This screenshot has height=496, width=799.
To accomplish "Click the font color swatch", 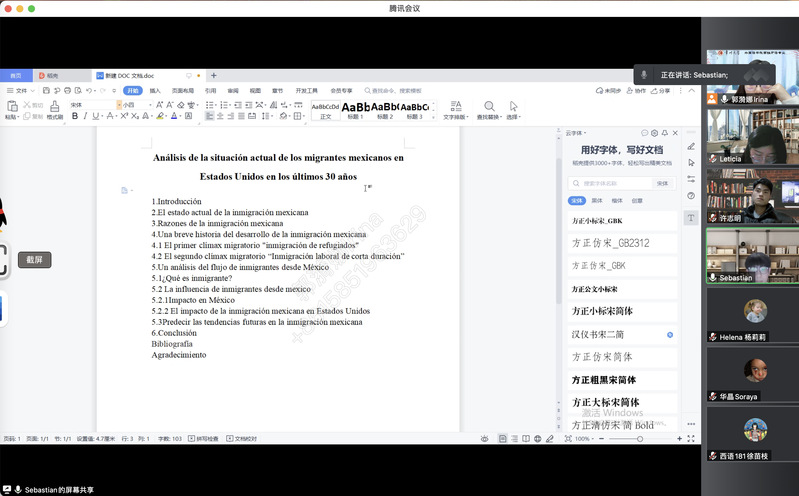I will 174,116.
